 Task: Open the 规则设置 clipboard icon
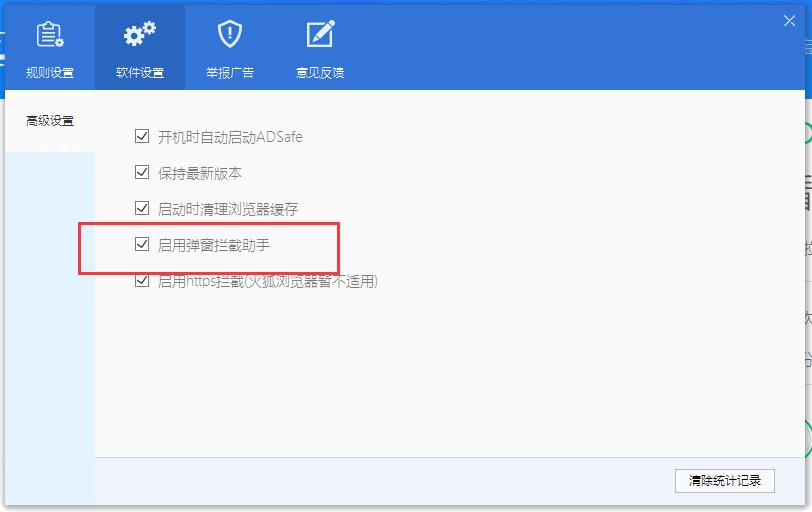click(x=50, y=34)
